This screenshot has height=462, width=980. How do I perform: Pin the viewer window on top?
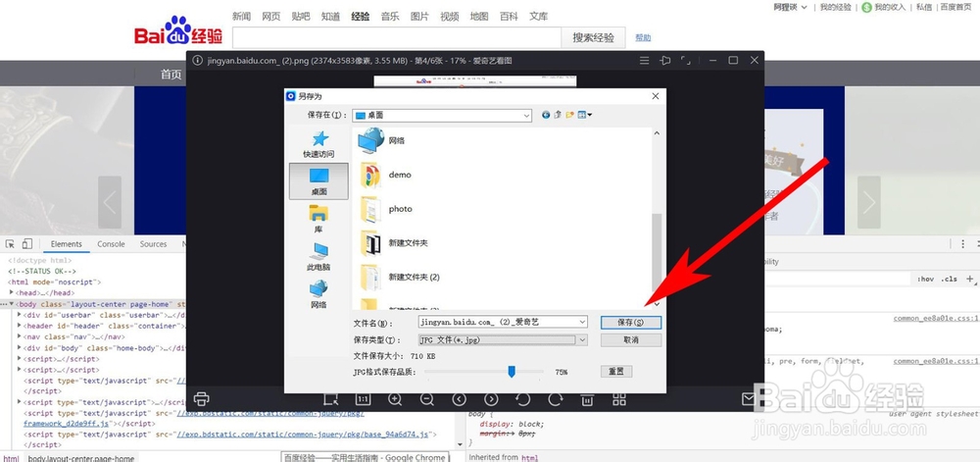tap(665, 61)
